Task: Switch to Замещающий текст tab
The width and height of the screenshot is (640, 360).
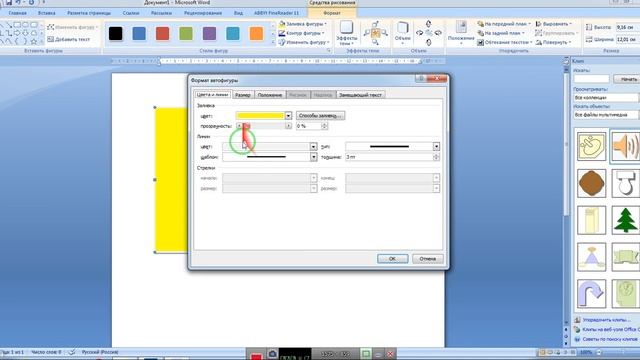Action: click(360, 95)
